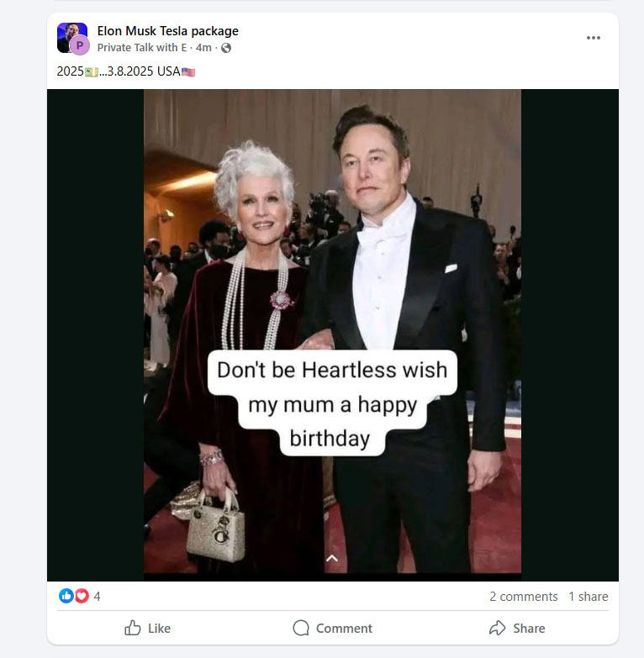Expand the upward chevron on the photo
Screen dimensions: 644x658
pos(332,558)
